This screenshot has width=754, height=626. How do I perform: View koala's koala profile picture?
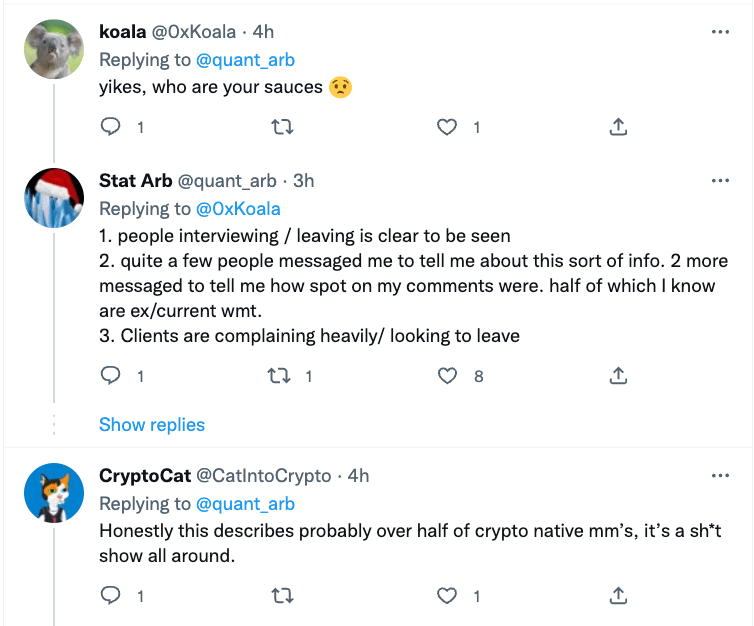[x=53, y=49]
